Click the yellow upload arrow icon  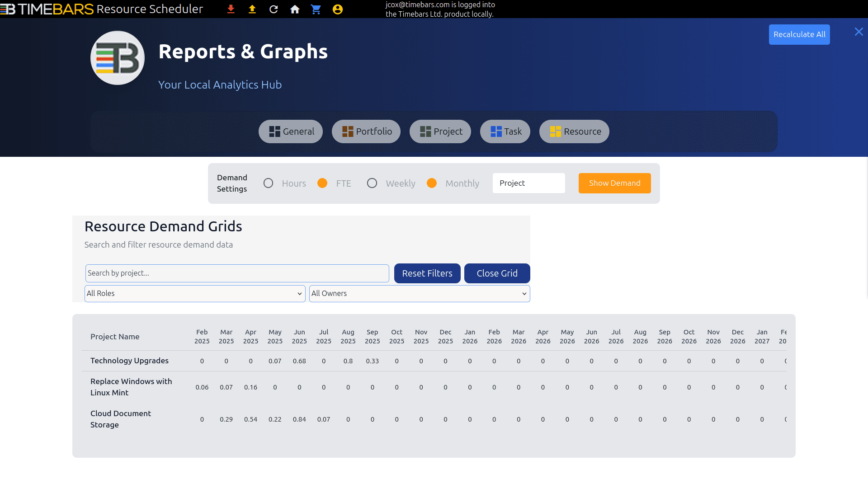[252, 9]
